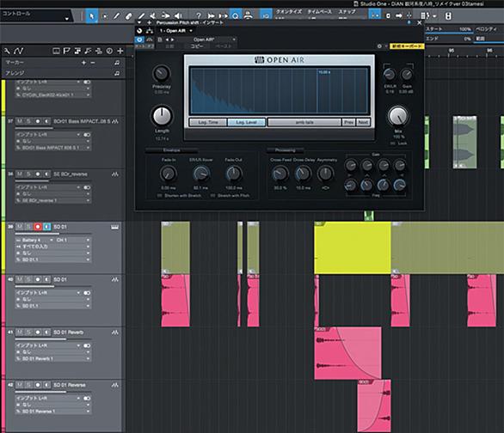Open track list wrench options icon
The width and height of the screenshot is (504, 433).
coord(7,51)
